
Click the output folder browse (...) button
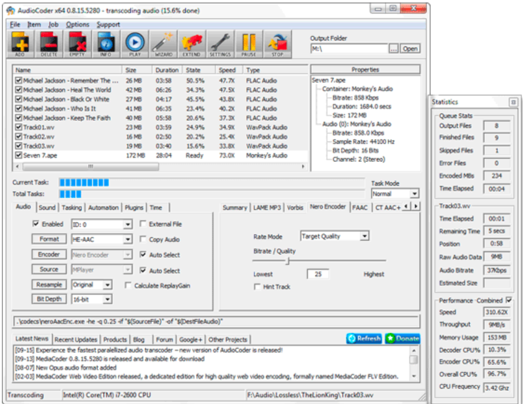(x=393, y=48)
